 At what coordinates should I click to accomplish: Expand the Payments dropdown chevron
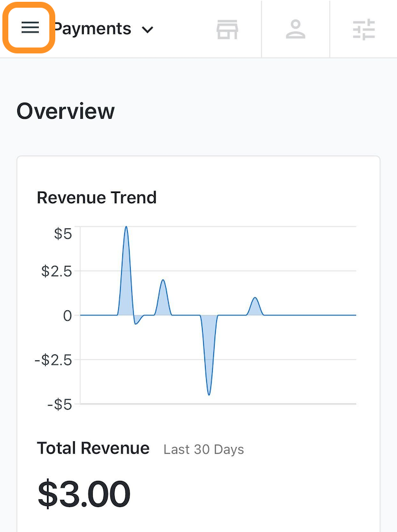pos(147,30)
